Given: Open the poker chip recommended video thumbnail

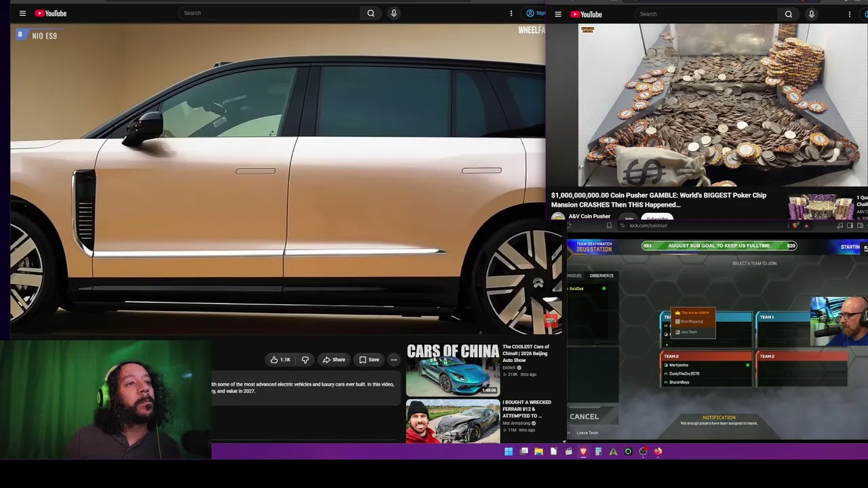Looking at the screenshot, I should click(821, 208).
